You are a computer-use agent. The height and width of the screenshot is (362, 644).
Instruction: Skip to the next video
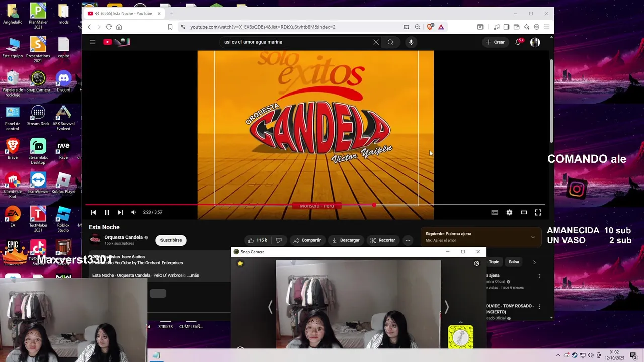pos(120,213)
